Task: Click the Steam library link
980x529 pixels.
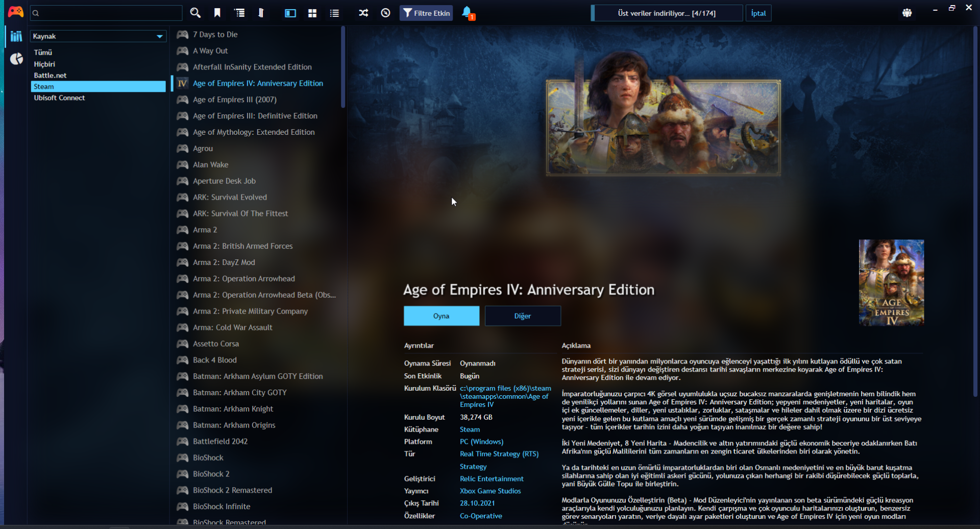Action: (470, 430)
